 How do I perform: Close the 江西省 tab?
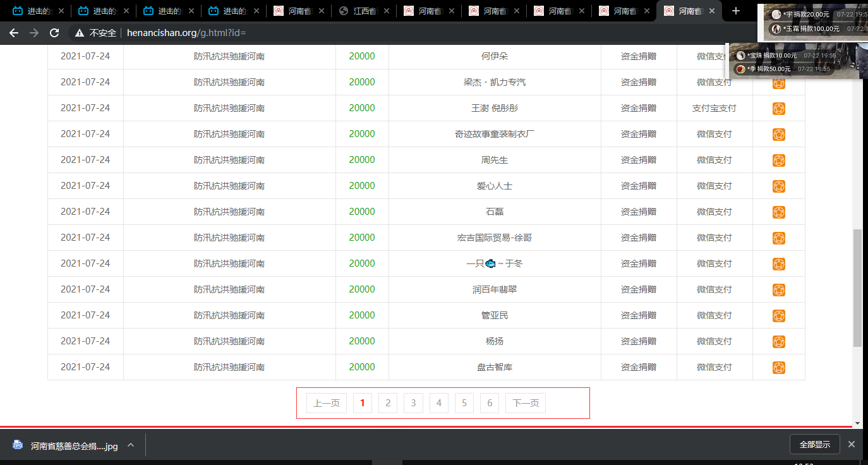[387, 11]
